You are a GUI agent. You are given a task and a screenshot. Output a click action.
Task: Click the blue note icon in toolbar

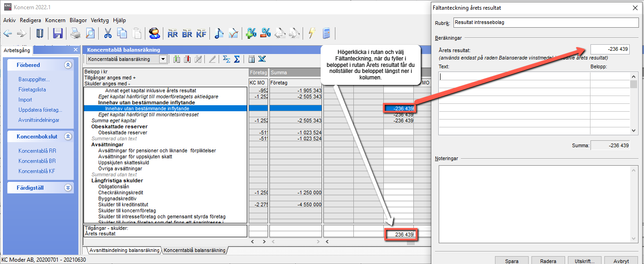pyautogui.click(x=219, y=33)
